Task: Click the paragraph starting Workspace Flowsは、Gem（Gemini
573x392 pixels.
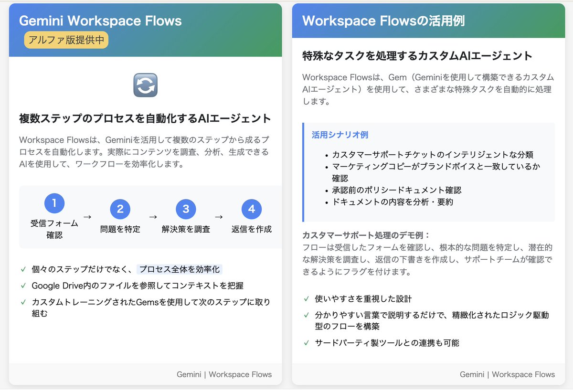Action: point(428,89)
